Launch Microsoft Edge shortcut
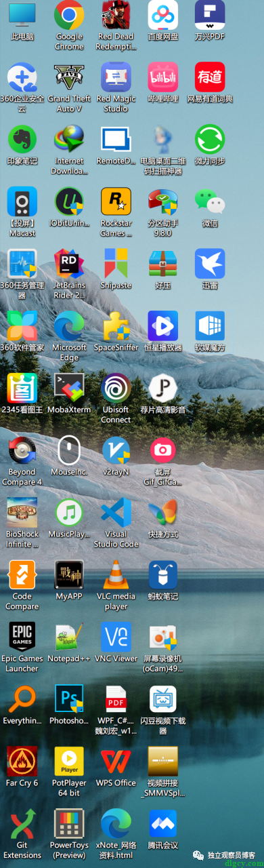 tap(69, 325)
